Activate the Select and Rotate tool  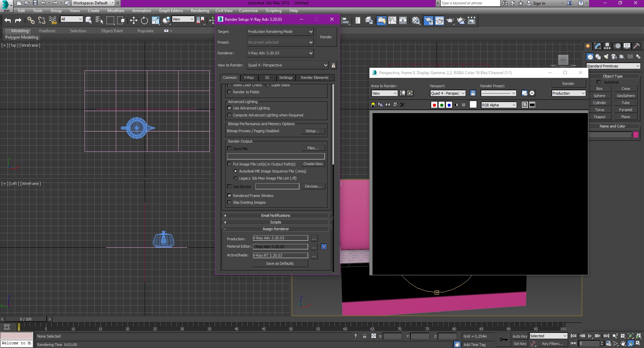pyautogui.click(x=144, y=20)
